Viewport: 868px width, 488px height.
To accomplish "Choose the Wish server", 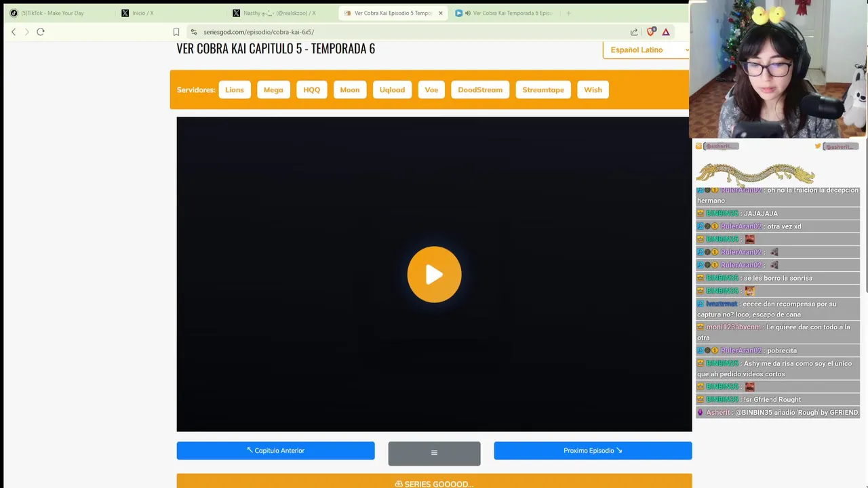I will pyautogui.click(x=593, y=89).
